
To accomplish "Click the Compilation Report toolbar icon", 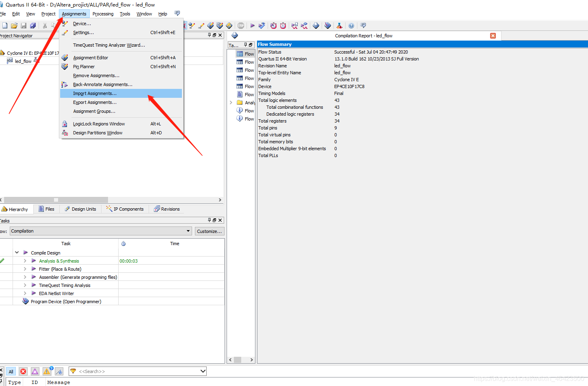I will pyautogui.click(x=316, y=26).
